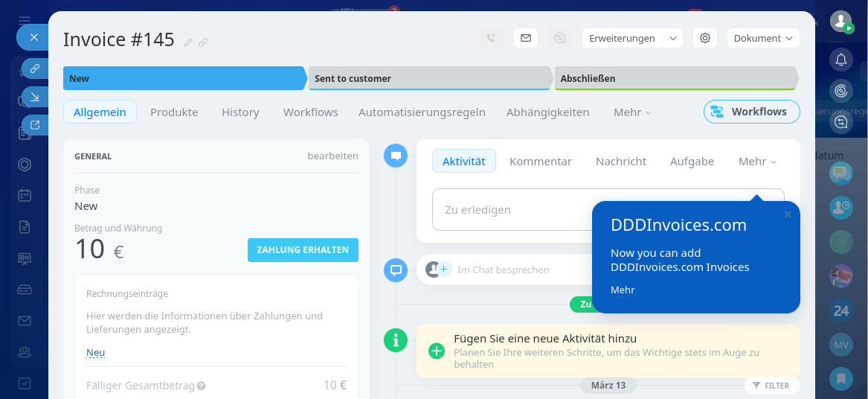Expand Mehr in the activity tab bar

click(x=757, y=162)
